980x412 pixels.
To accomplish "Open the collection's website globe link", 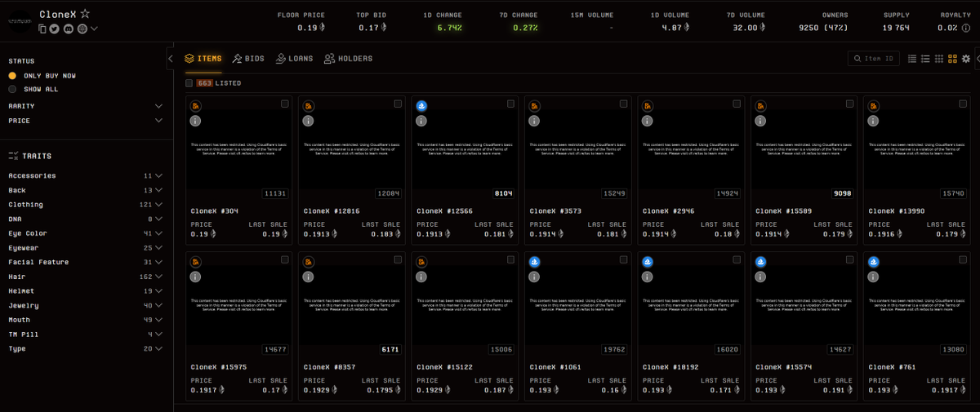I will (82, 29).
